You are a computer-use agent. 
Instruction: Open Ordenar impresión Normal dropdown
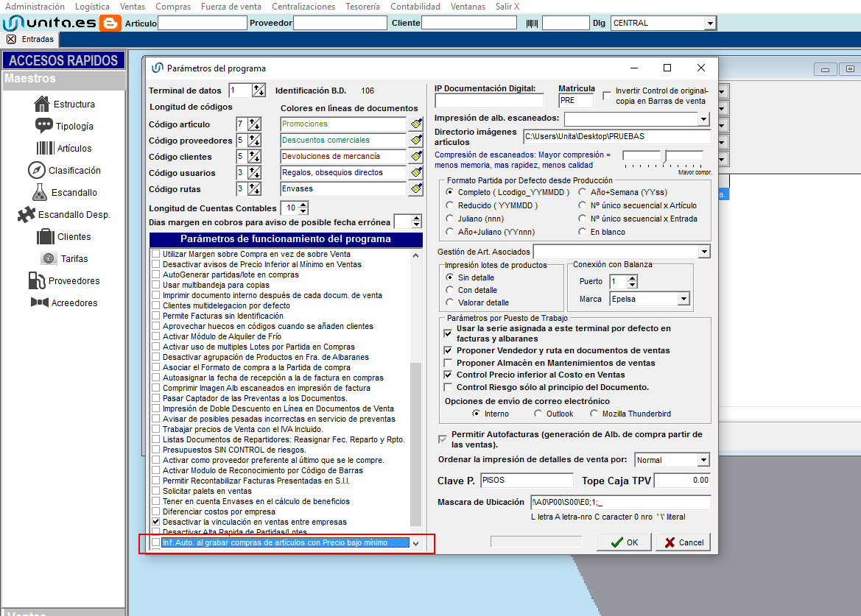tap(703, 460)
